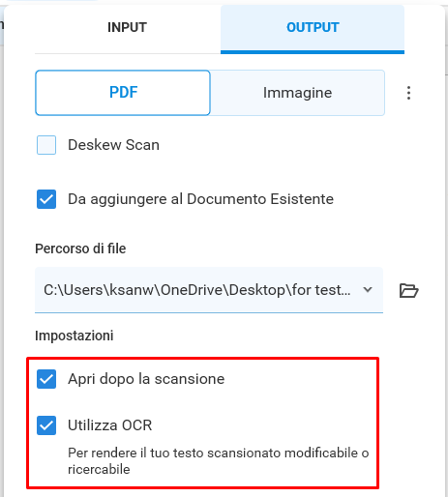Click the blue underline beneath OUTPUT tab
This screenshot has height=497, width=448.
(x=313, y=52)
